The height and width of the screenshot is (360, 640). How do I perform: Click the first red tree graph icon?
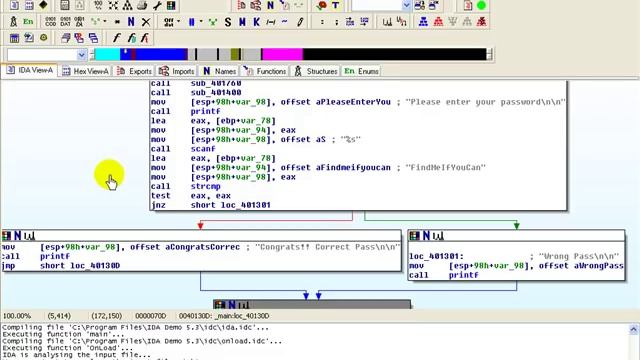438,22
